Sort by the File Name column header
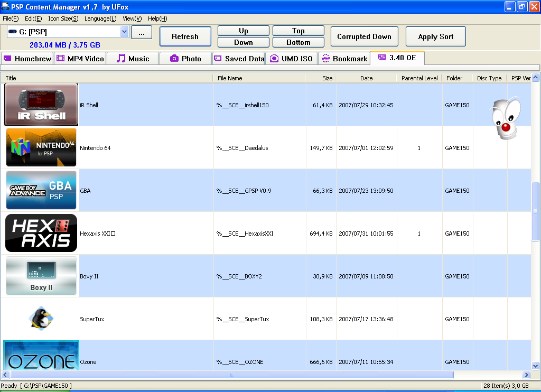The height and width of the screenshot is (392, 541). (259, 78)
